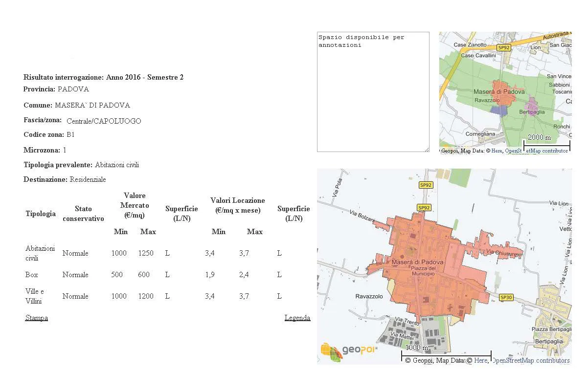Click inside the annotations text area

[373, 92]
